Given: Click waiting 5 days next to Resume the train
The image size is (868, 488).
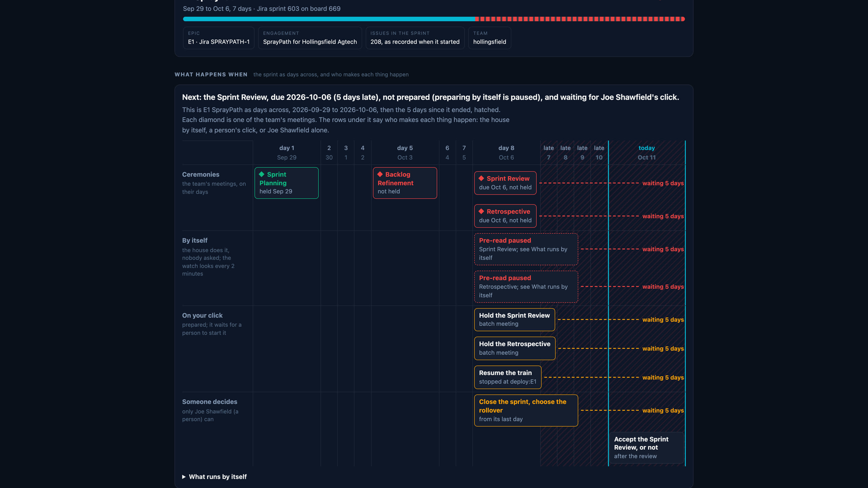Looking at the screenshot, I should click(663, 377).
